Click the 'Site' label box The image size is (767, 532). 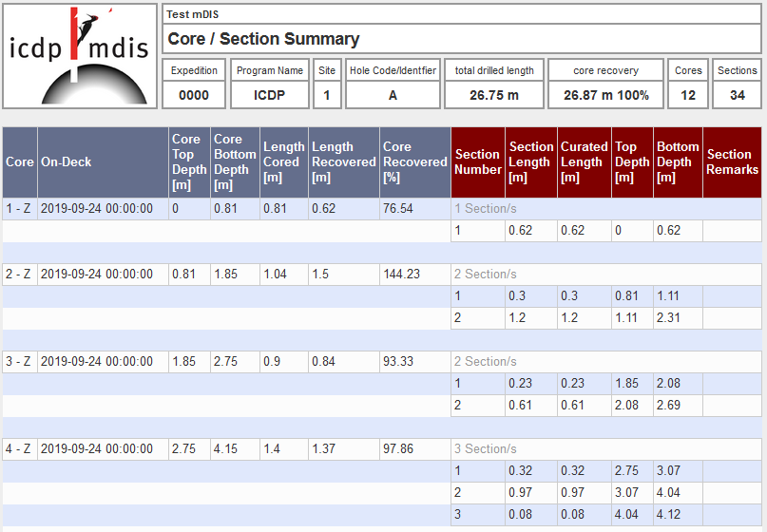[x=327, y=70]
